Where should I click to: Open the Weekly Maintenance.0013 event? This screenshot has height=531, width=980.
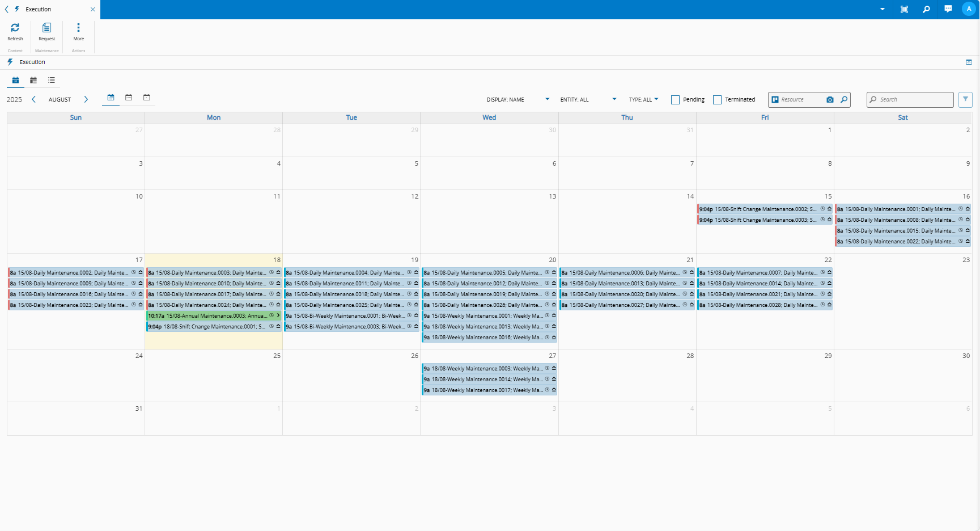(x=489, y=327)
